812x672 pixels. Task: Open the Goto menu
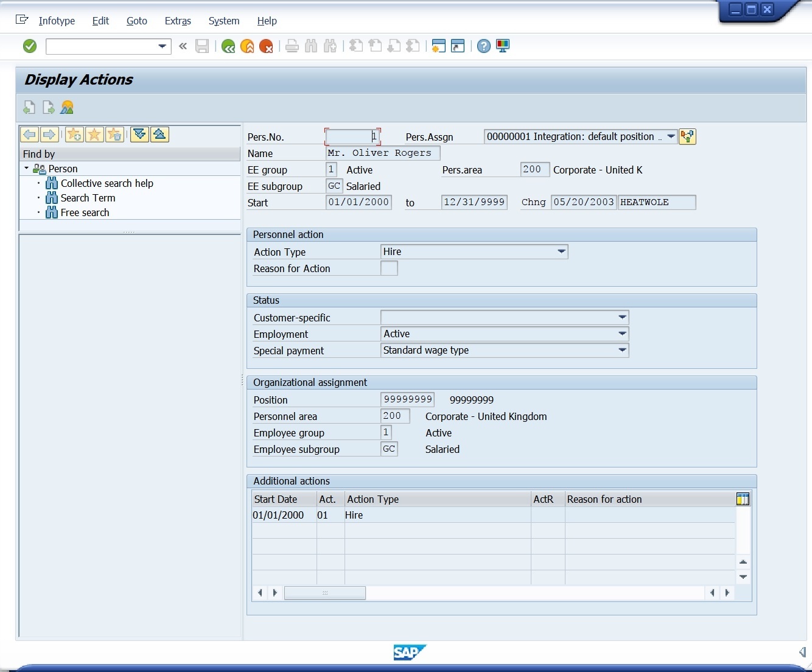136,21
